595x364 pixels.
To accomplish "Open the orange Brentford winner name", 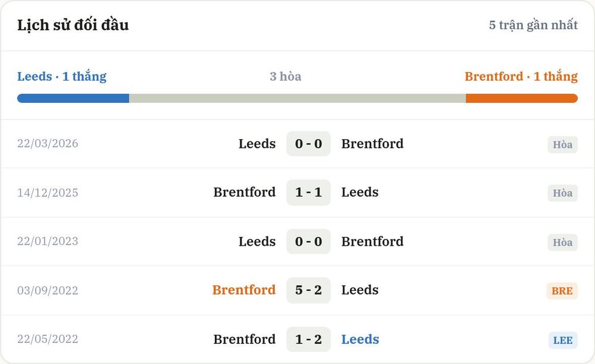I will [244, 290].
